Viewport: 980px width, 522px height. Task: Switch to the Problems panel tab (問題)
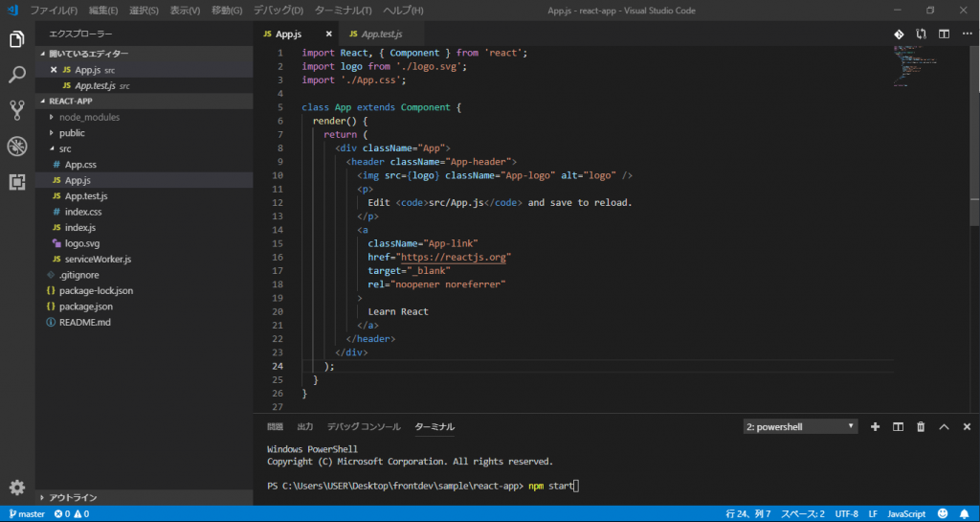(x=275, y=427)
